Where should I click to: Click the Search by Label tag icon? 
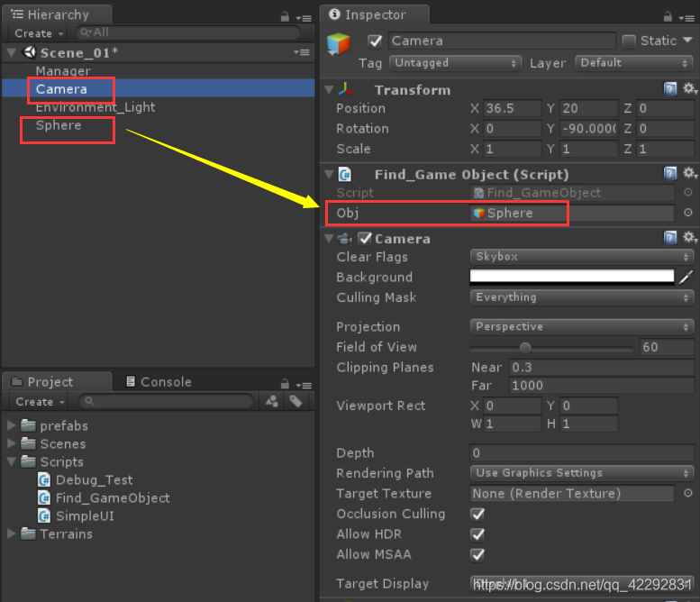295,401
